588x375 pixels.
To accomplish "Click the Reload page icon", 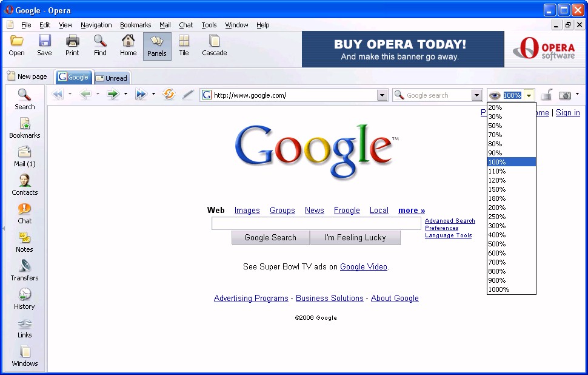I will coord(169,94).
